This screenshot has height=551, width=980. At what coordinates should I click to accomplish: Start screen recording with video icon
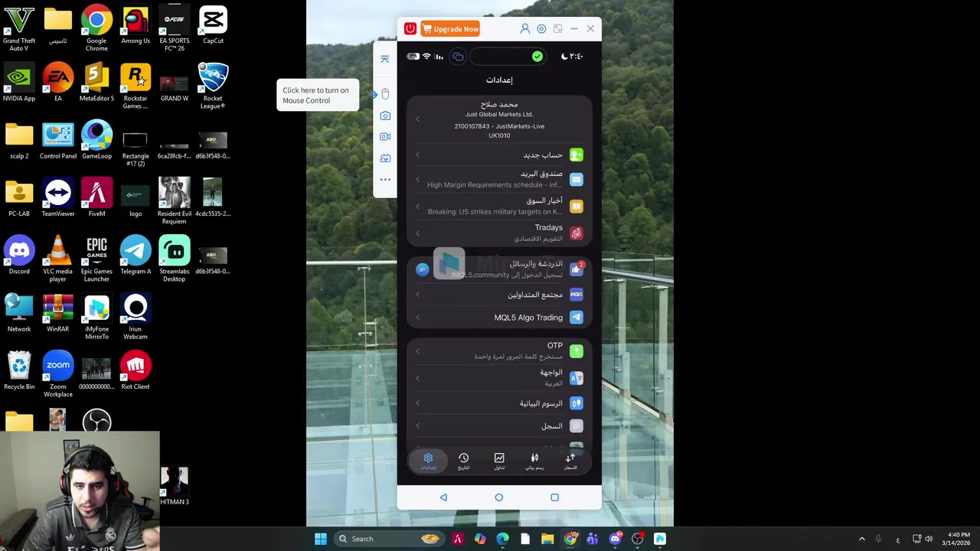385,136
